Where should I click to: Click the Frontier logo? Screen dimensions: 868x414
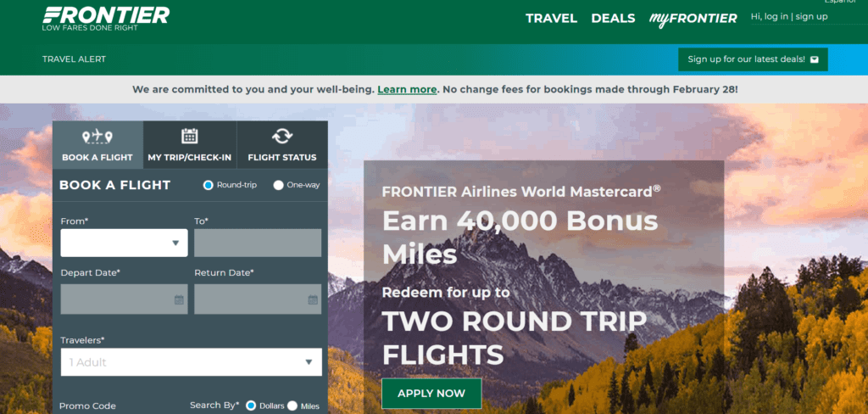click(x=105, y=17)
